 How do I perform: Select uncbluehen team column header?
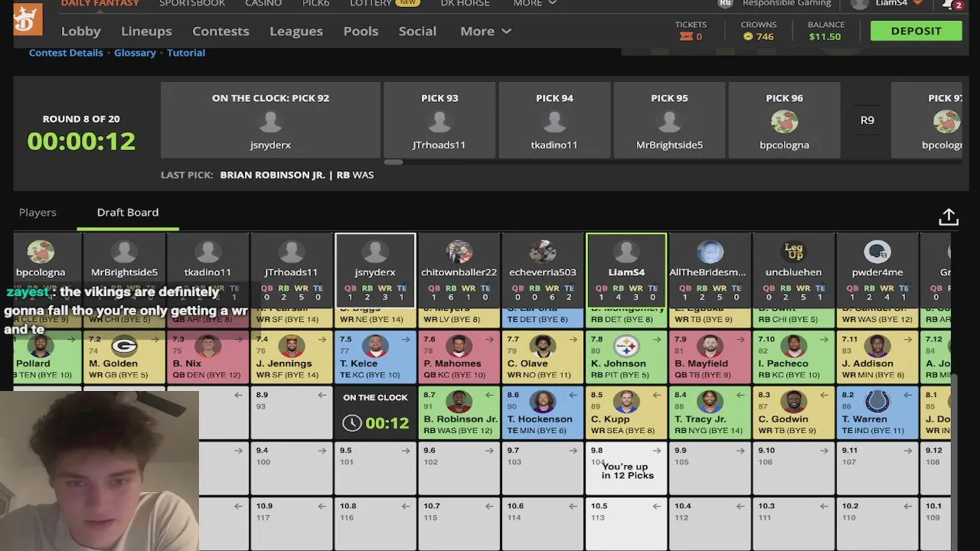[x=793, y=270]
